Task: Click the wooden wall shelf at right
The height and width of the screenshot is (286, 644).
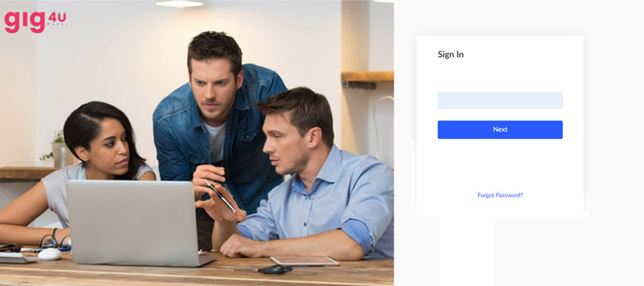Action: 367,79
